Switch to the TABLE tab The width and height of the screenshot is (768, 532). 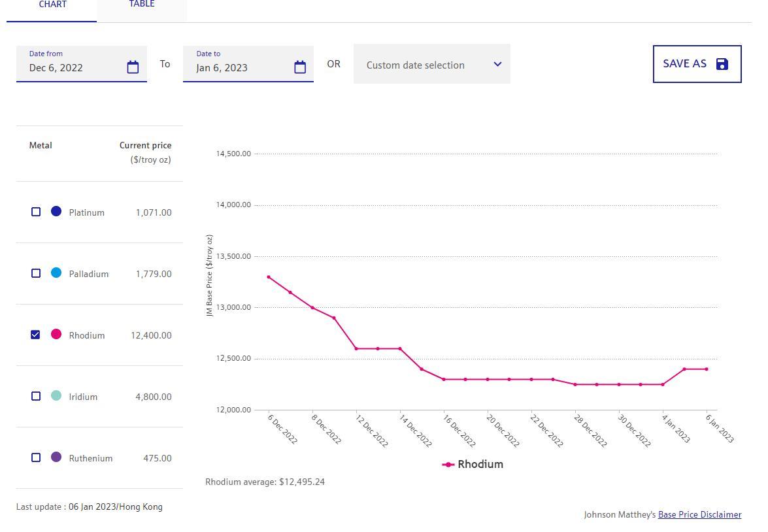142,5
